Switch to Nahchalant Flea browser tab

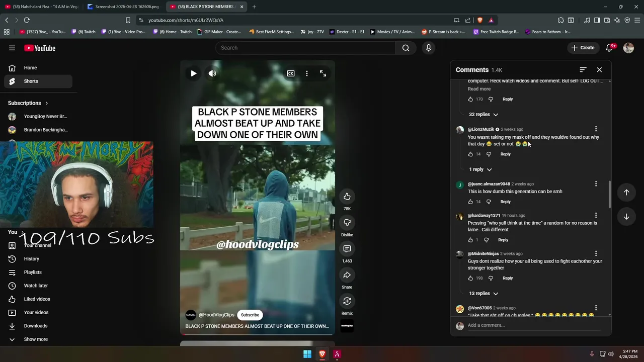41,7
